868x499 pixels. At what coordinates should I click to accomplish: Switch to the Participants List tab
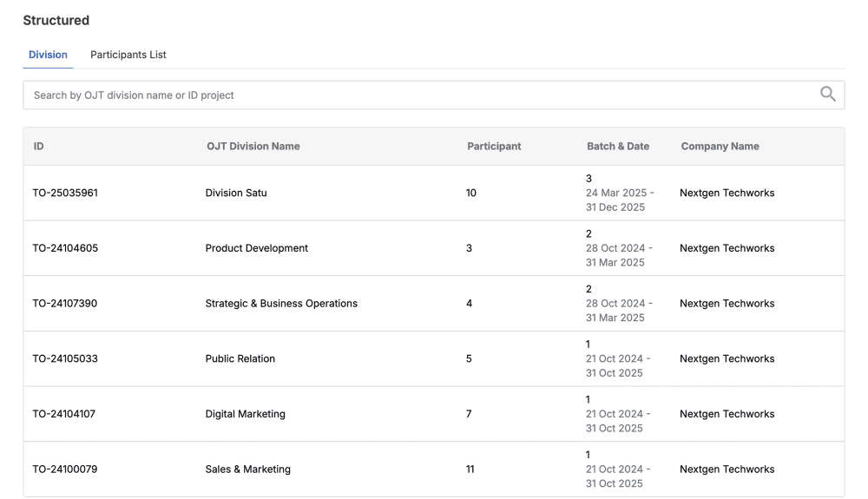point(128,55)
